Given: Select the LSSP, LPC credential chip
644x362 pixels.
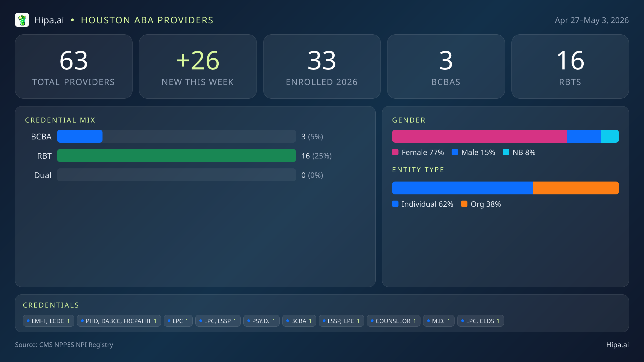Looking at the screenshot, I should [341, 321].
